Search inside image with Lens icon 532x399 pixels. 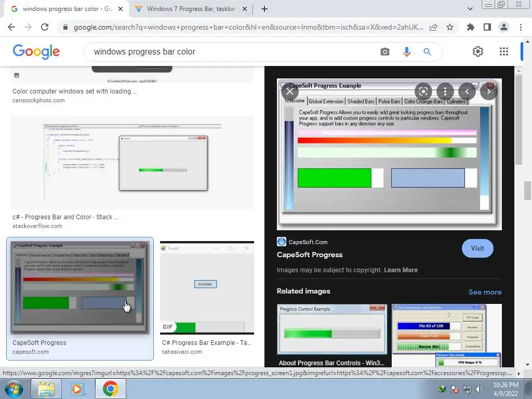423,91
